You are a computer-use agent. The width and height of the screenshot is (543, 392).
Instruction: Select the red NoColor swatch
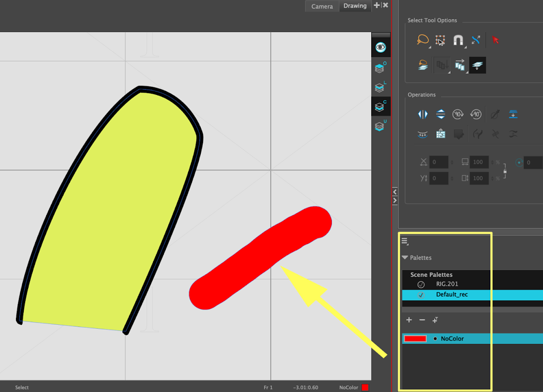415,339
